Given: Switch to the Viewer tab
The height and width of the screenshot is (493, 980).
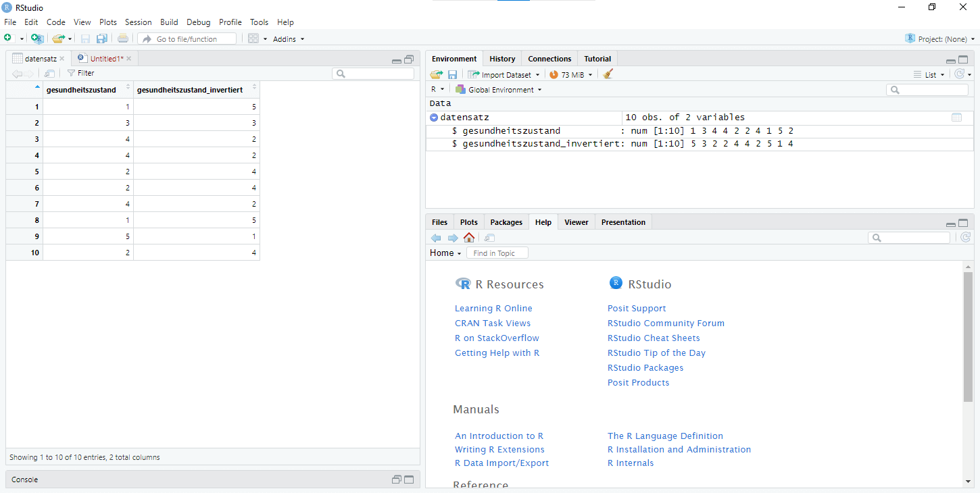Looking at the screenshot, I should coord(577,222).
